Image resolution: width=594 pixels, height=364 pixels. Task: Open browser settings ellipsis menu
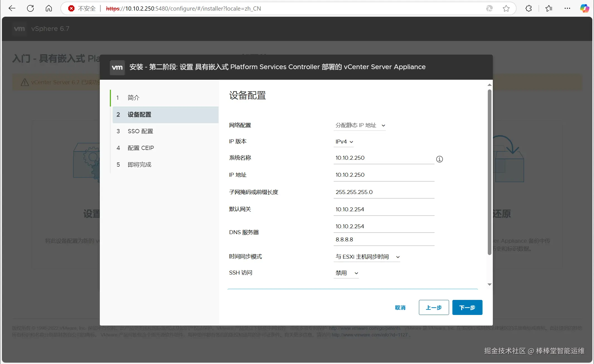(x=567, y=8)
